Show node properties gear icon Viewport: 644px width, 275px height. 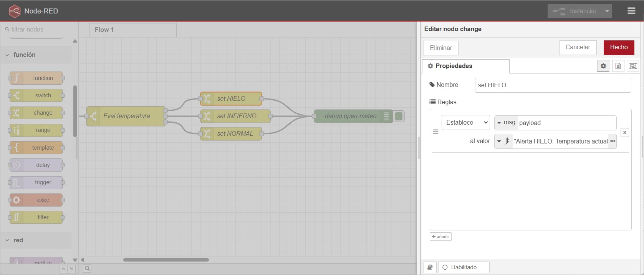tap(603, 66)
